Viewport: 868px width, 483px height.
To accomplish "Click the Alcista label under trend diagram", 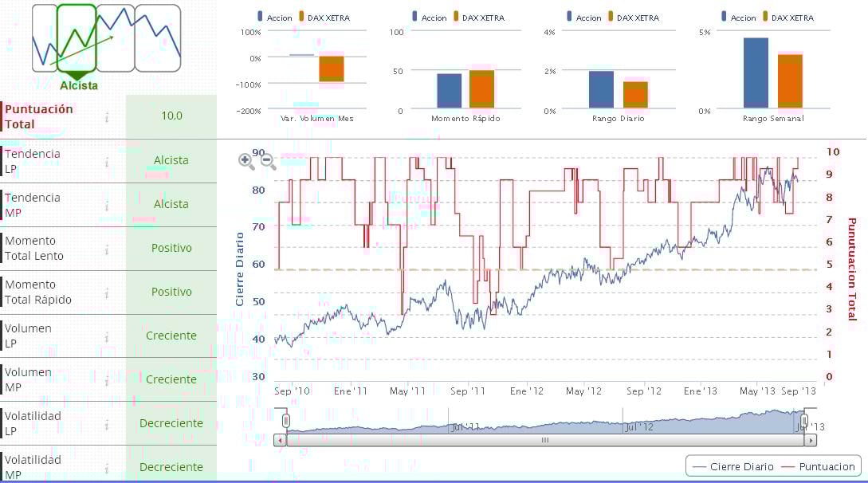I will (79, 86).
